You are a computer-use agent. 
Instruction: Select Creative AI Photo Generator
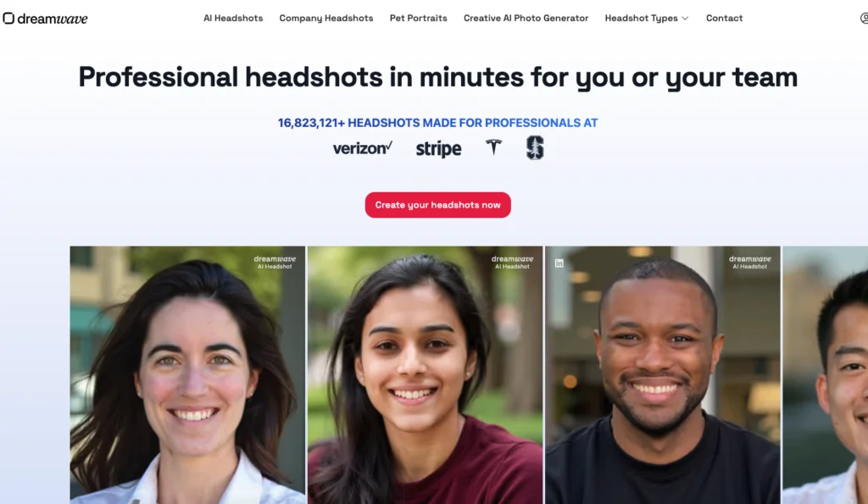[x=526, y=19]
